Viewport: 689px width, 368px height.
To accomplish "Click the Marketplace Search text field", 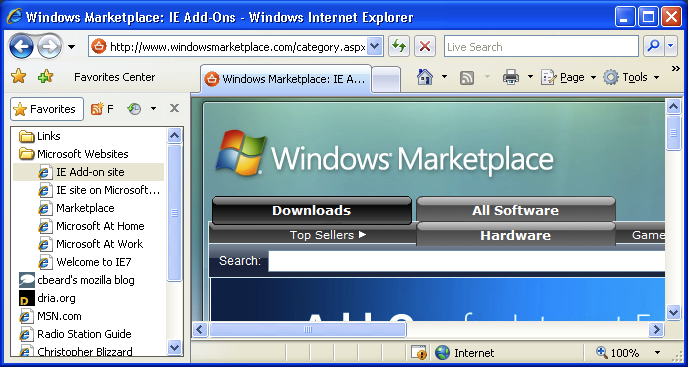I will [x=467, y=262].
